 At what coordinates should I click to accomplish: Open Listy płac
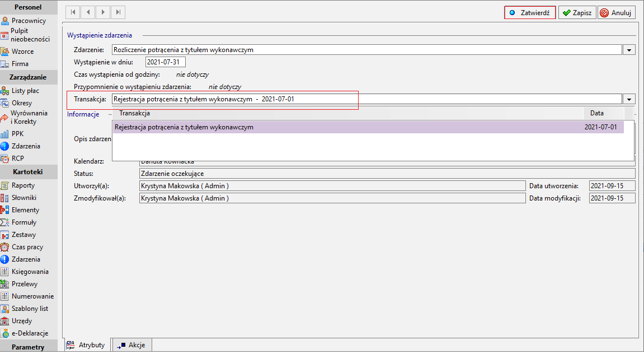click(20, 90)
